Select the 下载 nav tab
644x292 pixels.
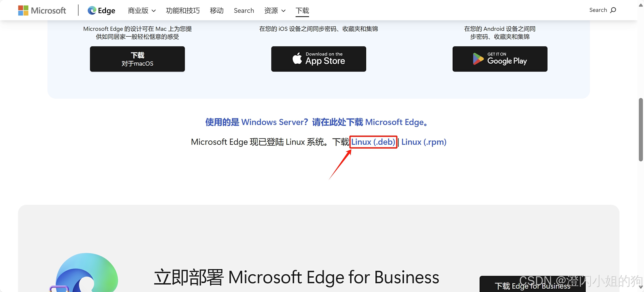(302, 11)
